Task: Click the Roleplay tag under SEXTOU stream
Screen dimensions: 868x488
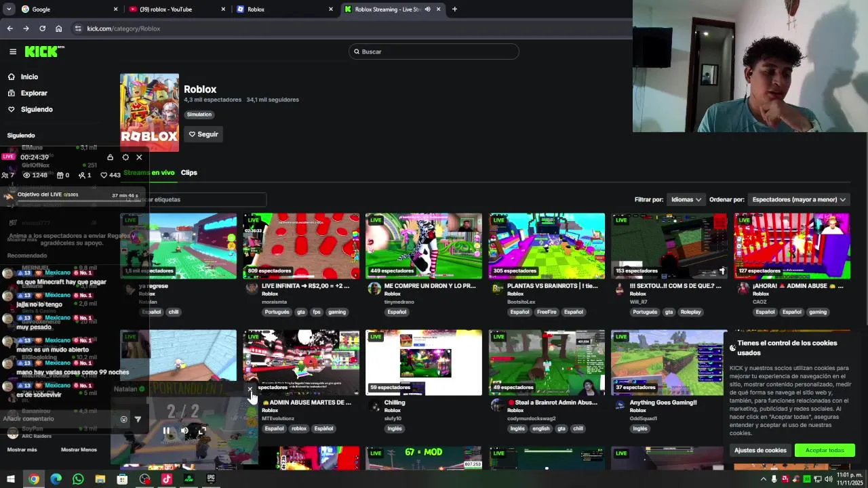Action: [690, 312]
